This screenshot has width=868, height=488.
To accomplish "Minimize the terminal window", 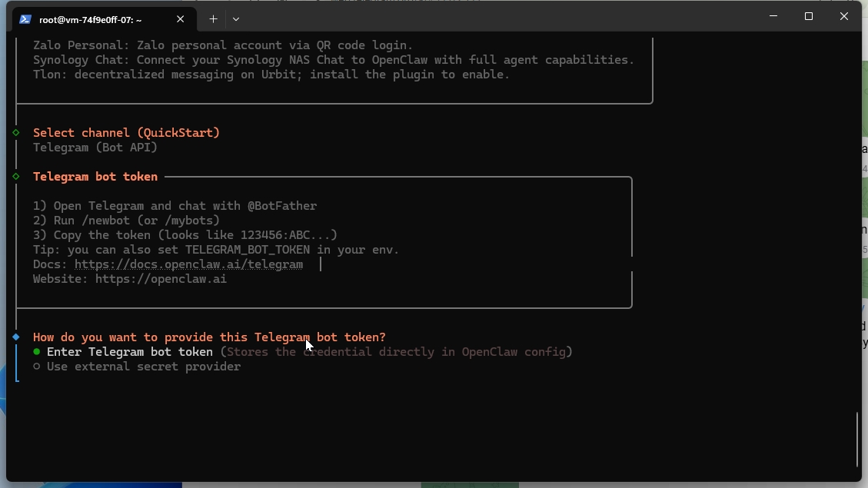I will coord(773,16).
